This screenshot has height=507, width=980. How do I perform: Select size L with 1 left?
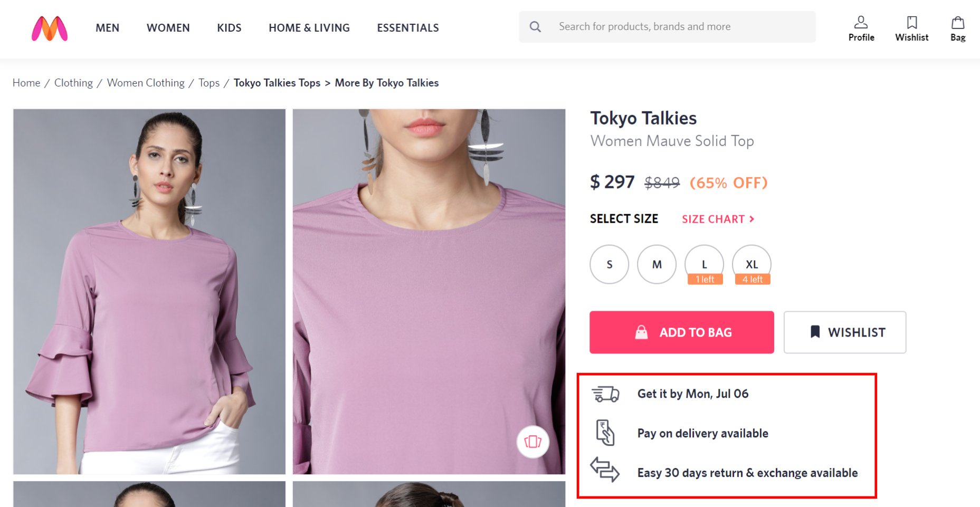pyautogui.click(x=705, y=264)
